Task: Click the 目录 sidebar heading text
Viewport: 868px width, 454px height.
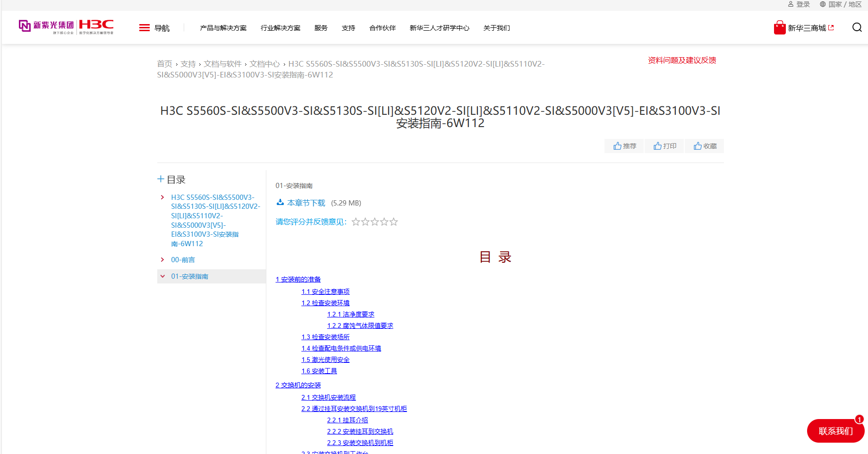Action: pyautogui.click(x=176, y=180)
